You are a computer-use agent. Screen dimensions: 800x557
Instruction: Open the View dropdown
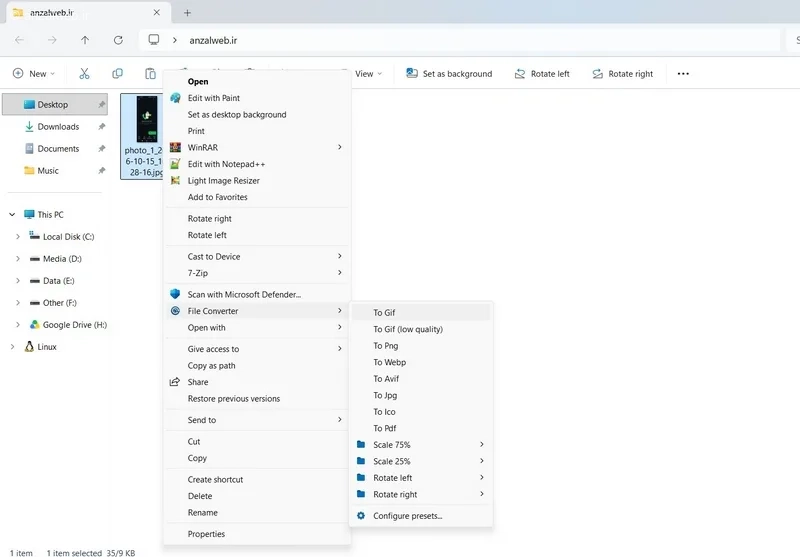tap(368, 73)
